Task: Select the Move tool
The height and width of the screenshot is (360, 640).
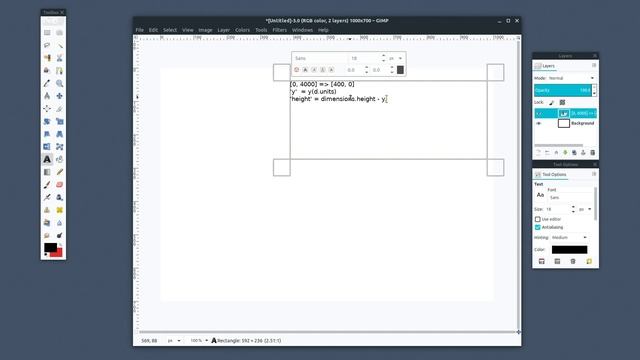Action: click(x=60, y=96)
